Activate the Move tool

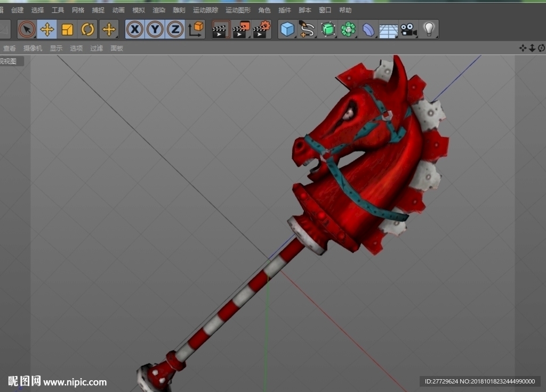pyautogui.click(x=47, y=30)
